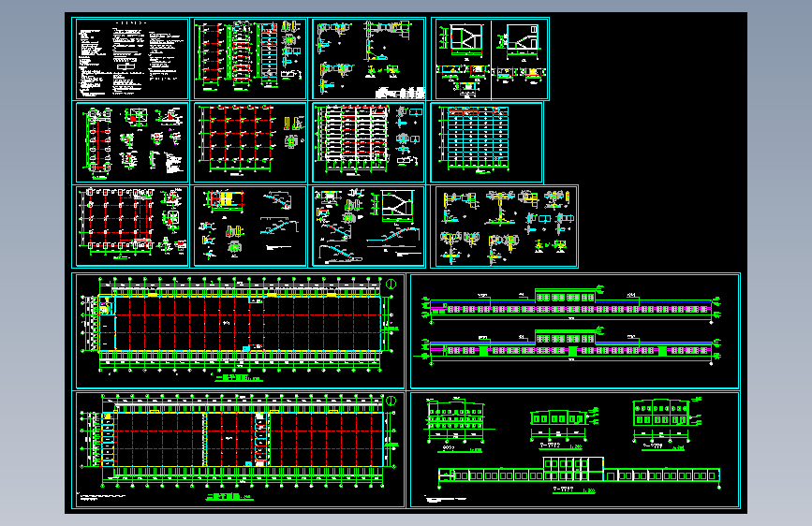
Task: Click the rightmost small side elevation drawing
Action: 667,422
